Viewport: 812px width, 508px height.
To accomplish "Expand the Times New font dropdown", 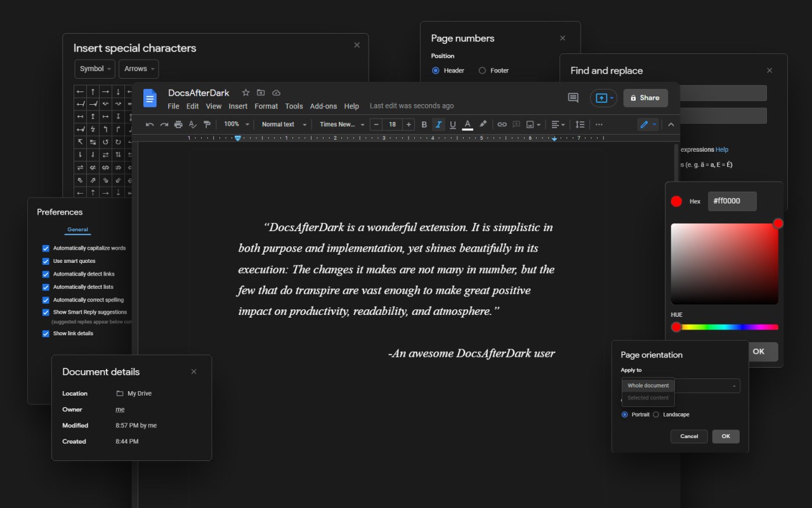I will coord(342,124).
